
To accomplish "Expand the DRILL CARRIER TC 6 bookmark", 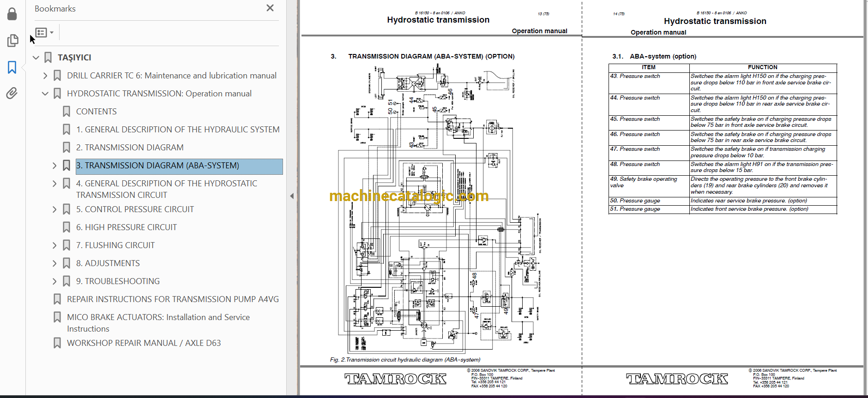I will [45, 76].
